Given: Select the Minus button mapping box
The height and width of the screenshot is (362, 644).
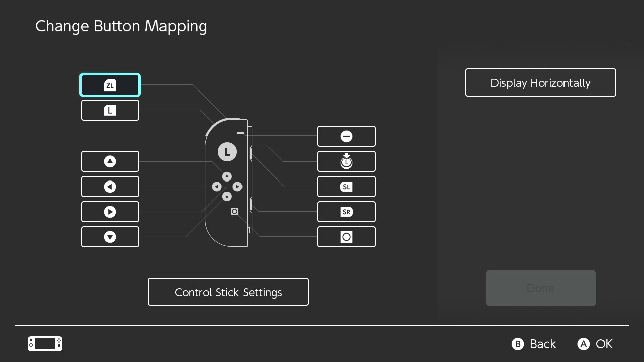Looking at the screenshot, I should tap(346, 136).
